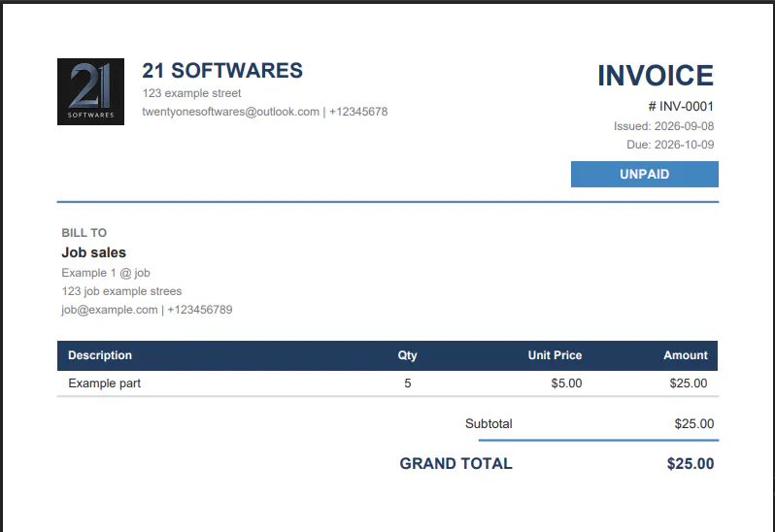
Task: Select the 'Example part' description cell
Action: (x=104, y=383)
